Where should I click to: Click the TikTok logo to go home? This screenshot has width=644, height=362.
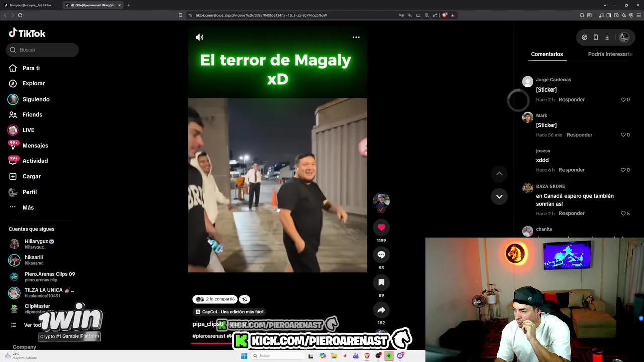tap(27, 33)
